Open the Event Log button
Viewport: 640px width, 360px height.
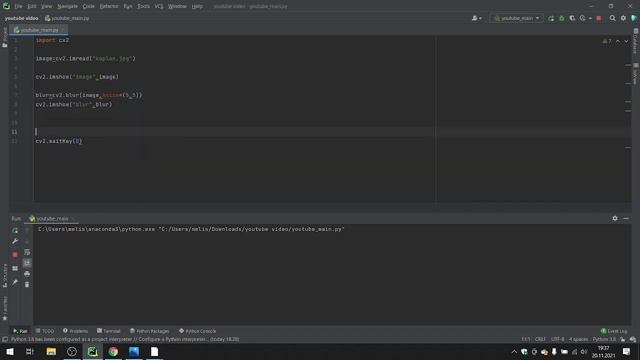(x=614, y=331)
